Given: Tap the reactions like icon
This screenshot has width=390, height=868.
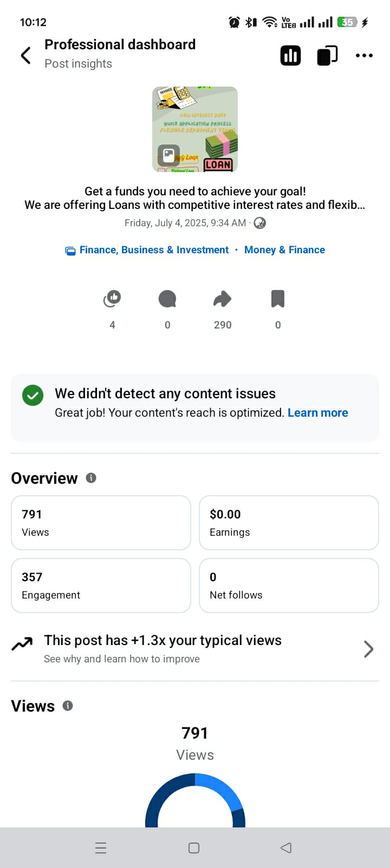Looking at the screenshot, I should (112, 299).
